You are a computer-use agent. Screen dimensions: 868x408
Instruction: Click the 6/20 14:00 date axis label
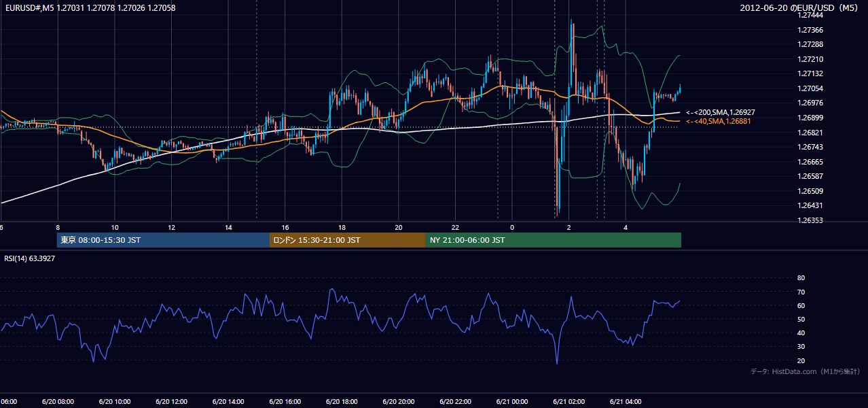(x=228, y=402)
